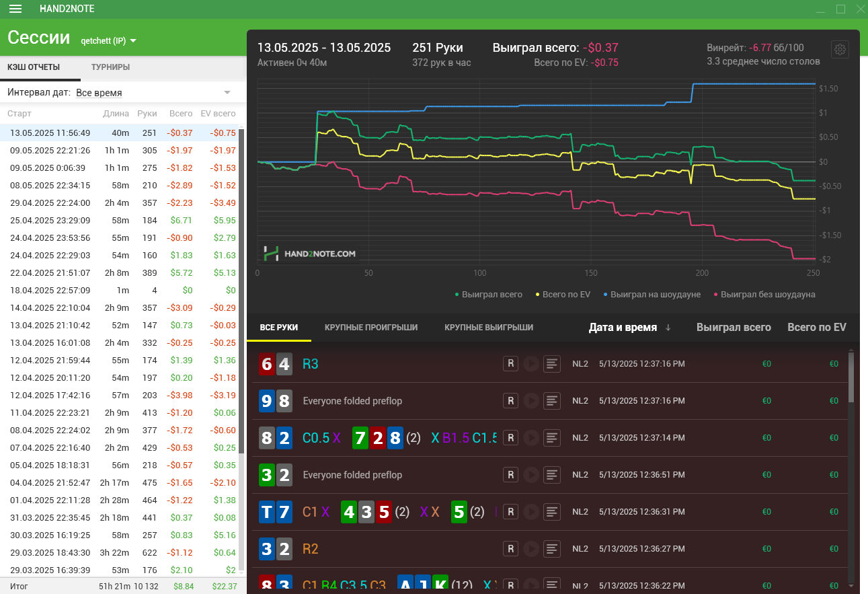
Task: Sort hands by 'Выиграл всего' column header
Action: 734,328
